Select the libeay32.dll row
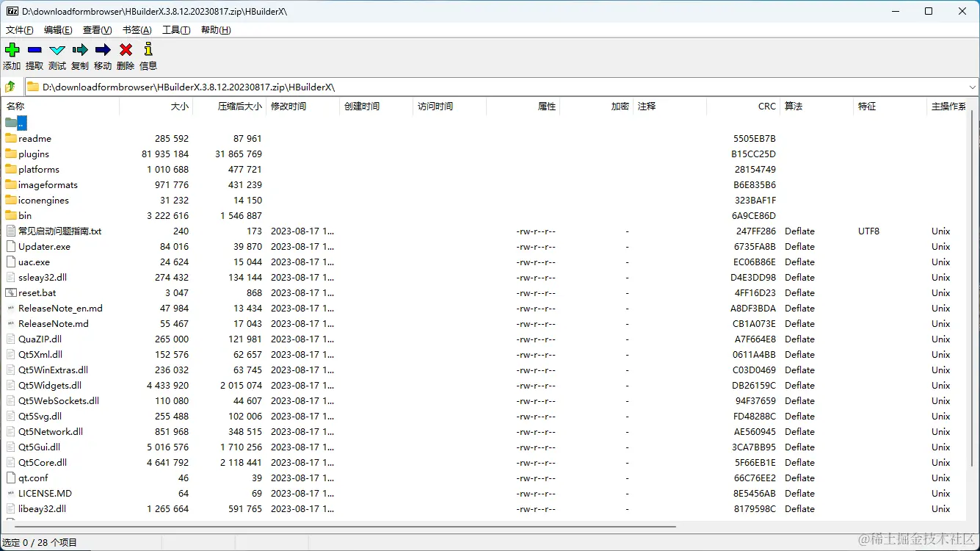Image resolution: width=980 pixels, height=551 pixels. (484, 508)
